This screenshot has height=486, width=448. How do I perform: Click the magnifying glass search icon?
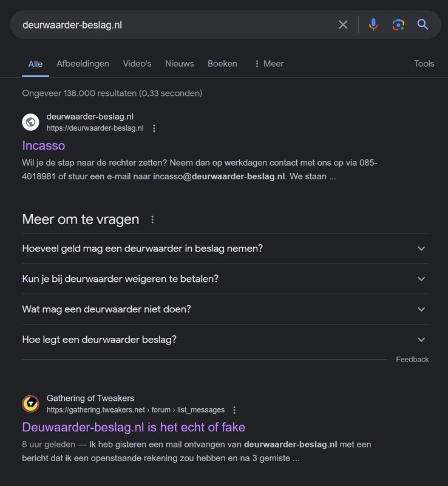[423, 25]
